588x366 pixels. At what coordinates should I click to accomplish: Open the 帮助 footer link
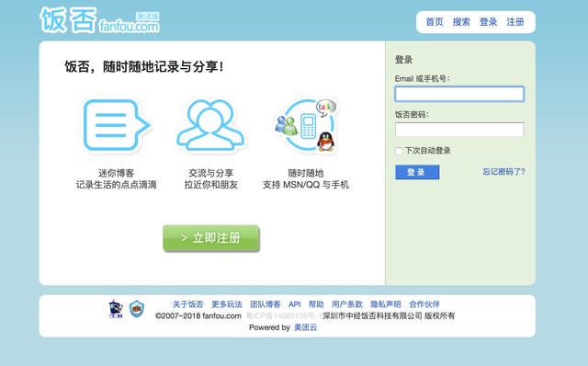(316, 304)
